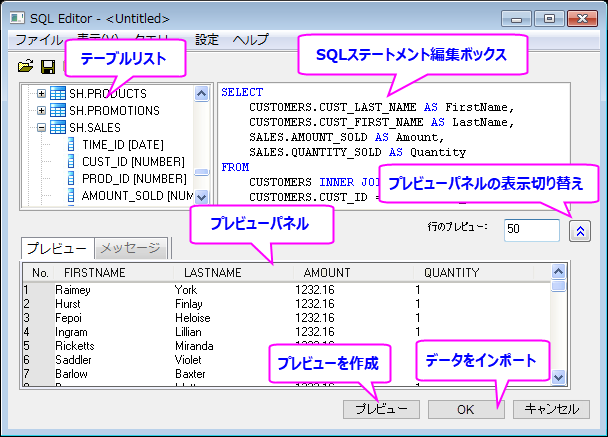608x437 pixels.
Task: Click the Violet last name cell
Action: [188, 360]
